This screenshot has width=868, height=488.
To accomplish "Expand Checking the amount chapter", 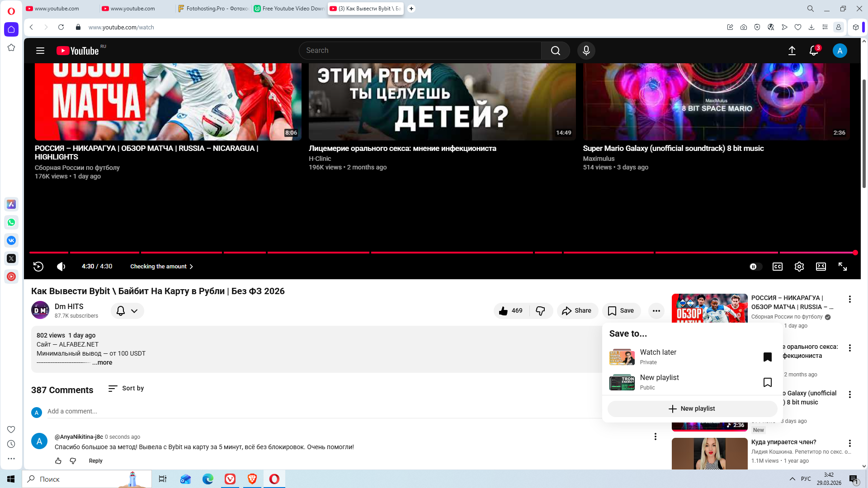I will click(x=161, y=267).
